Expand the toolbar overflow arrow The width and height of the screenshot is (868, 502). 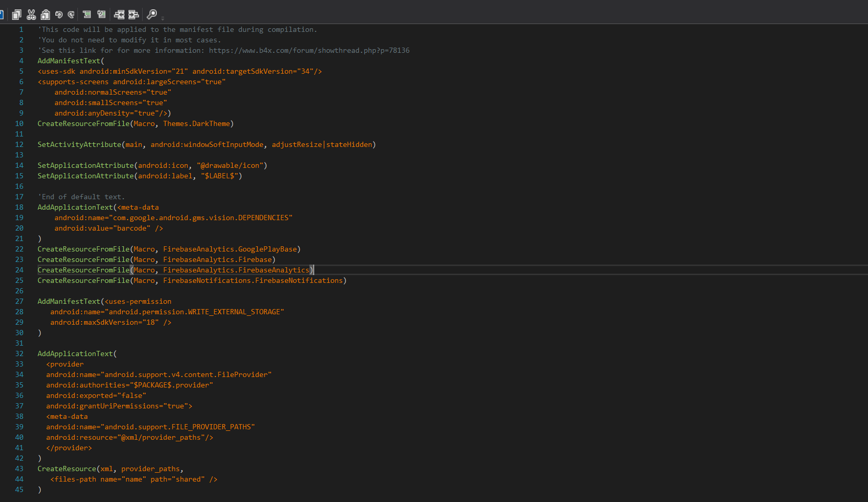pyautogui.click(x=163, y=18)
